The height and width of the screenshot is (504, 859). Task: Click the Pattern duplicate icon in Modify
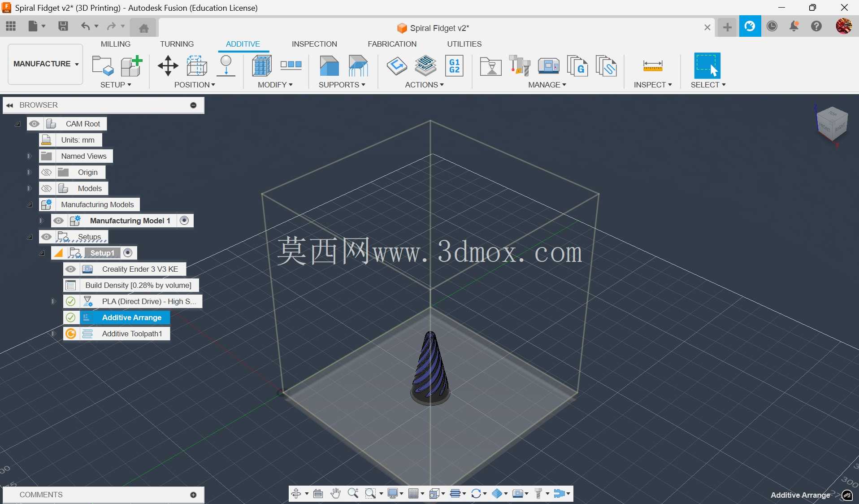pos(291,65)
